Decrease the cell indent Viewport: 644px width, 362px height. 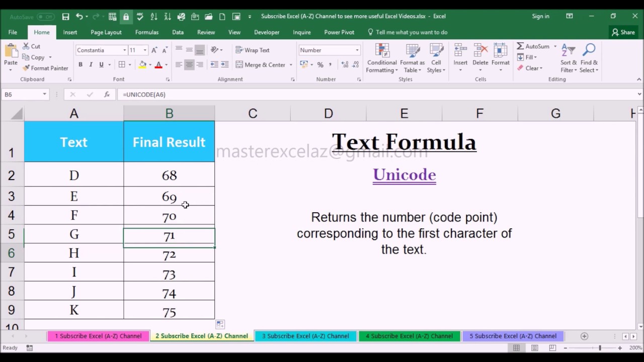(214, 65)
